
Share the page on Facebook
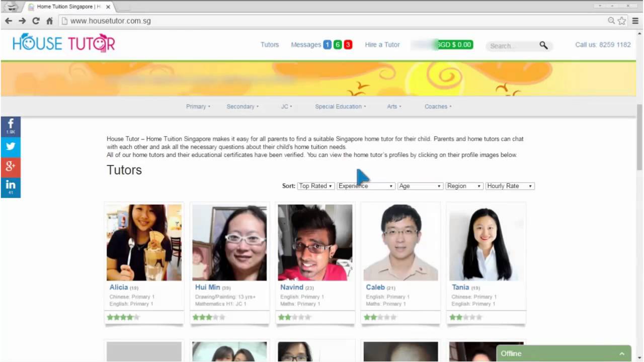coord(11,127)
